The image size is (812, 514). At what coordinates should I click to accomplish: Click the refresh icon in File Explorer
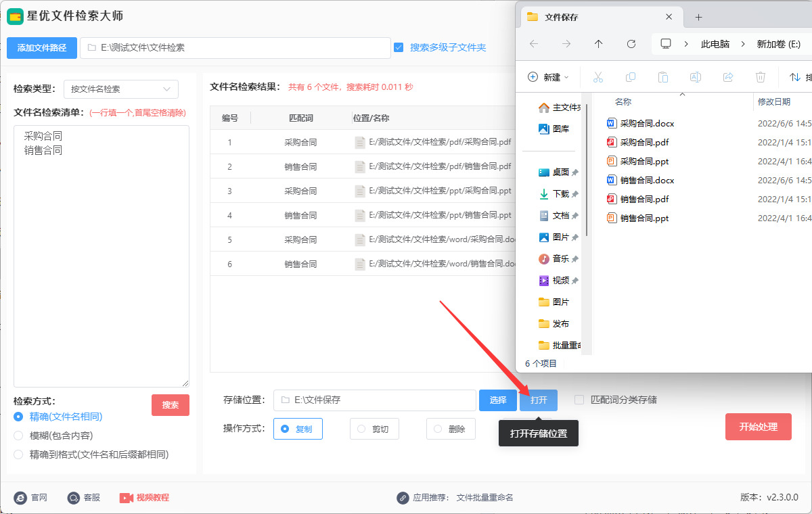[631, 44]
